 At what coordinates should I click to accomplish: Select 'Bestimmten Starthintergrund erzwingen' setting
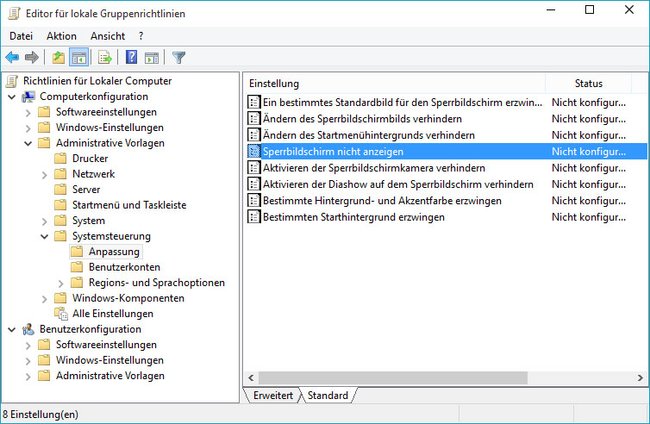click(354, 217)
